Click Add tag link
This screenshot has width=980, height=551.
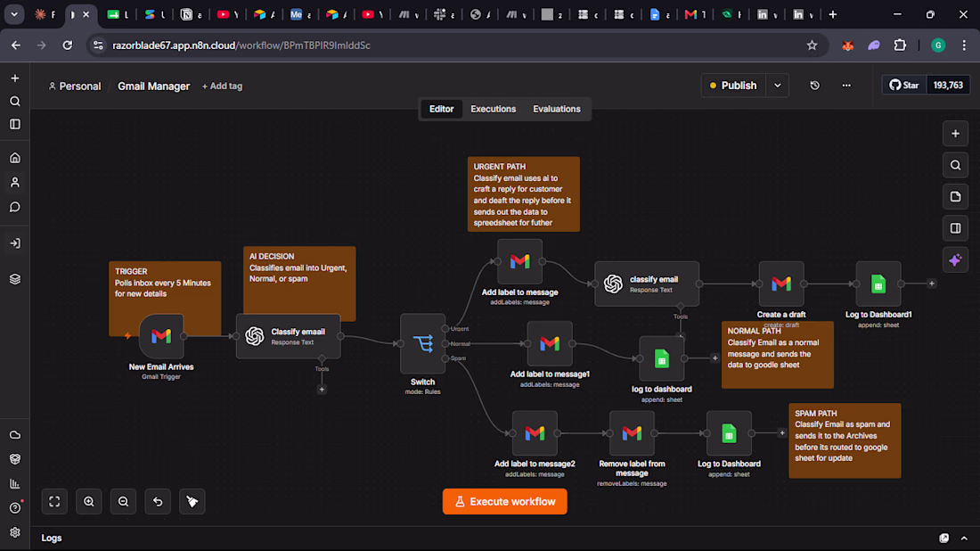point(222,86)
